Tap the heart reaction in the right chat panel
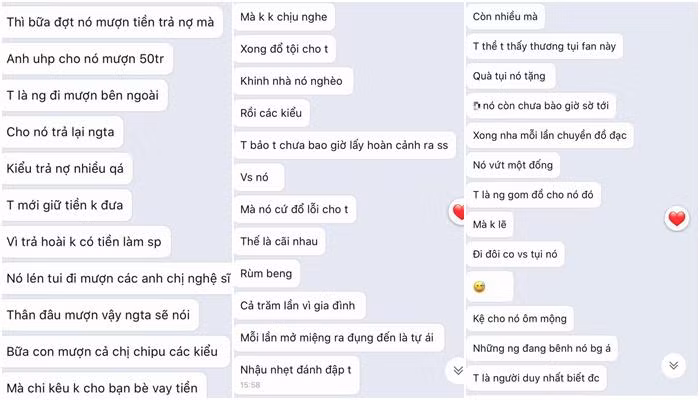Image resolution: width=700 pixels, height=400 pixels. [x=676, y=219]
